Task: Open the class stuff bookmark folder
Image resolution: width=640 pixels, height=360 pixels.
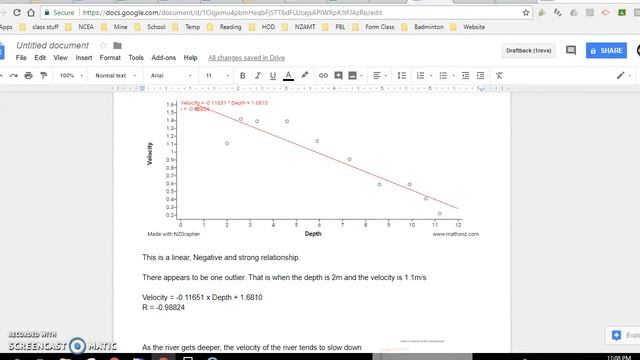Action: pyautogui.click(x=40, y=27)
